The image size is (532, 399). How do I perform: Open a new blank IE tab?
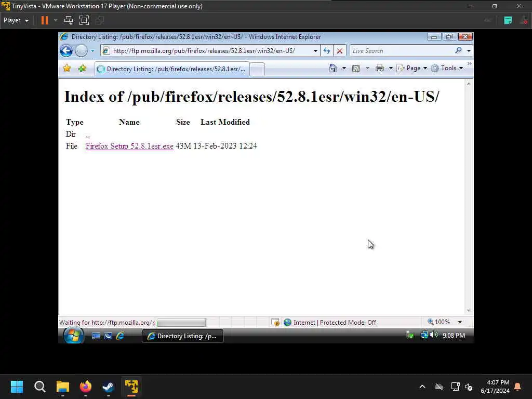pyautogui.click(x=257, y=69)
